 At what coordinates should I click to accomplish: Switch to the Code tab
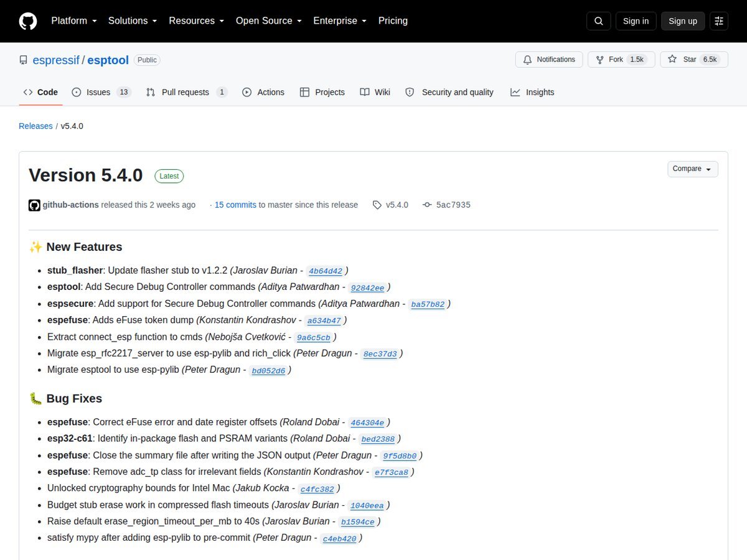pyautogui.click(x=40, y=92)
